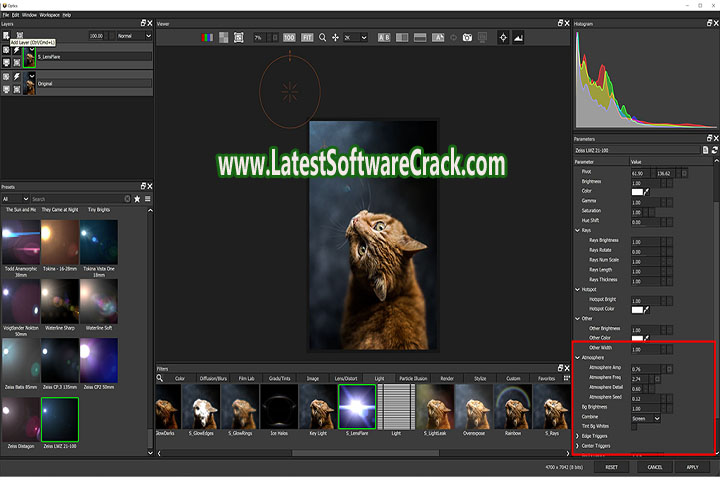Viewport: 720px width, 480px height.
Task: Click the RESET button
Action: point(610,467)
